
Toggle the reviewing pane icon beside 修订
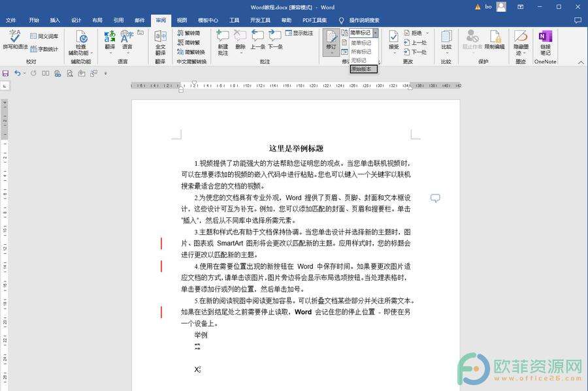coord(344,52)
